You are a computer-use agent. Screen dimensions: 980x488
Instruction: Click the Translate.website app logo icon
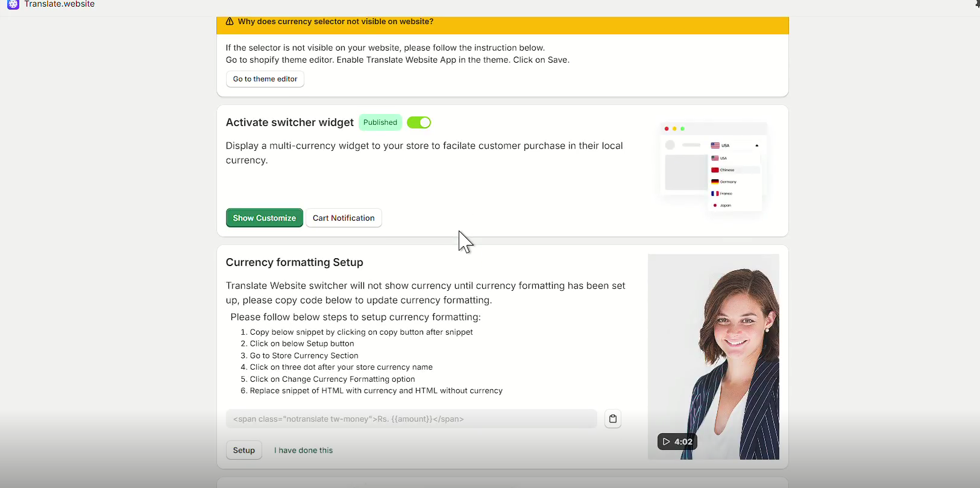[x=13, y=4]
